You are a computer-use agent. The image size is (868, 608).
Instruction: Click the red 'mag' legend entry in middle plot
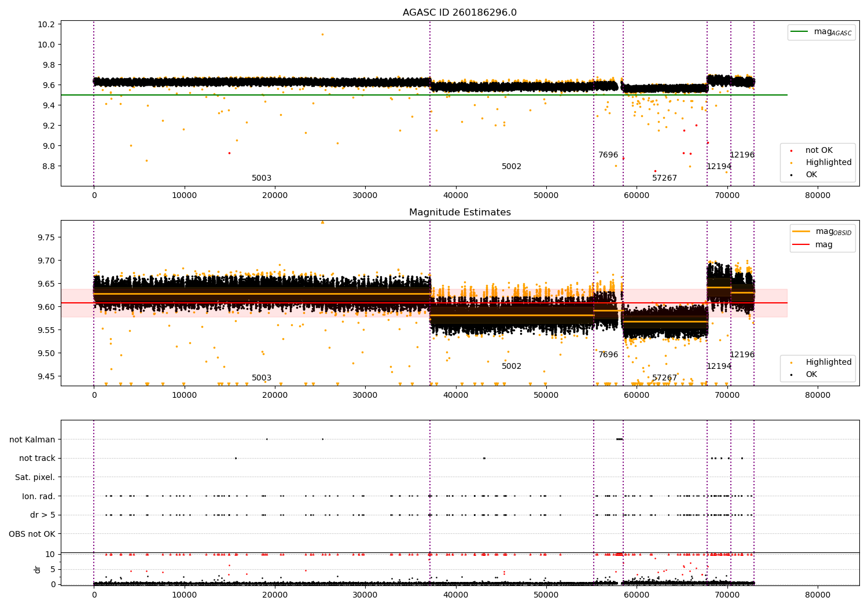813,245
